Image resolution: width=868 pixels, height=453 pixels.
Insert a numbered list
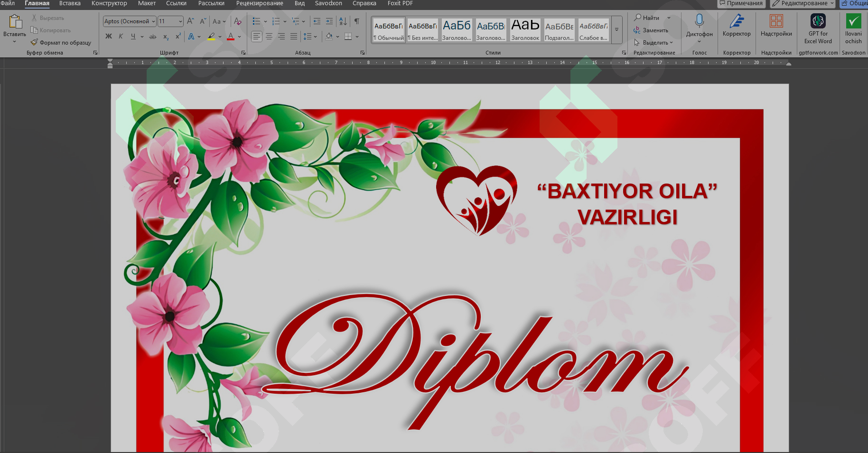point(276,21)
